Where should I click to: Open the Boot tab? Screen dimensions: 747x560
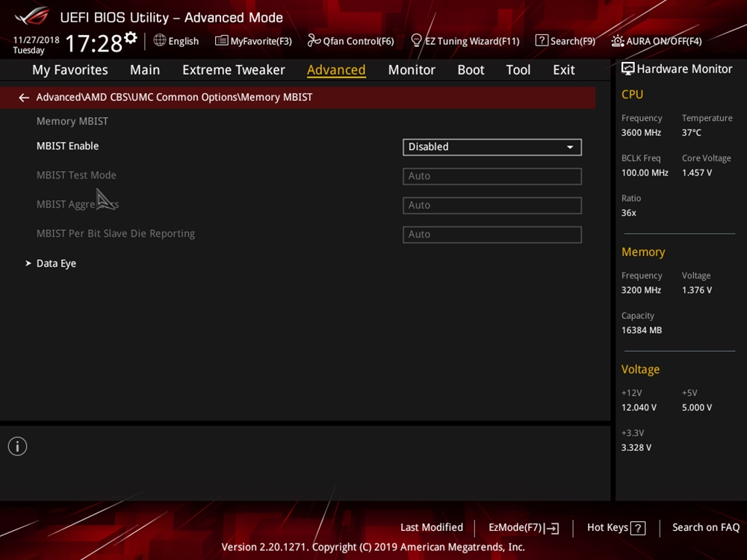[471, 70]
